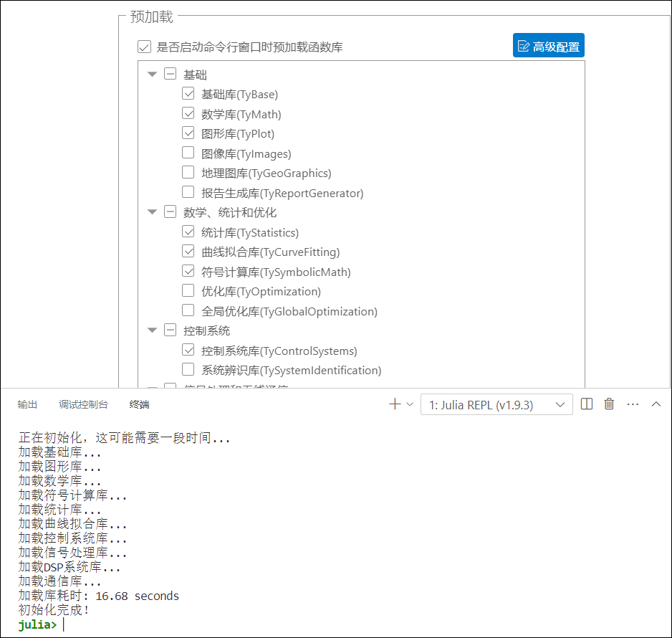Collapse the 控制系统 tree group
The width and height of the screenshot is (672, 638).
(x=152, y=330)
